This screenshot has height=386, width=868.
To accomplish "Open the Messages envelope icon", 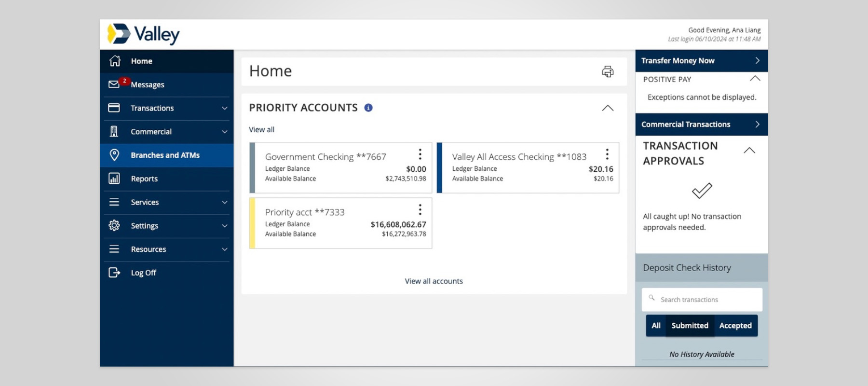I will [114, 84].
